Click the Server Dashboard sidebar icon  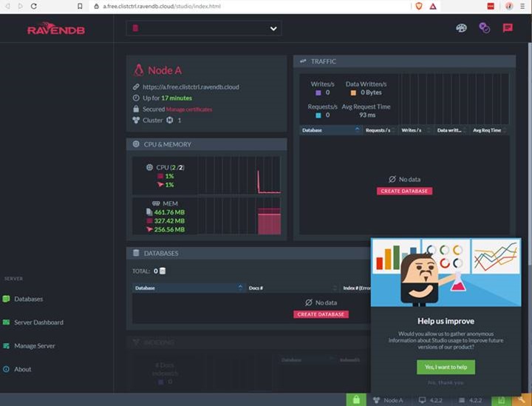pos(6,322)
